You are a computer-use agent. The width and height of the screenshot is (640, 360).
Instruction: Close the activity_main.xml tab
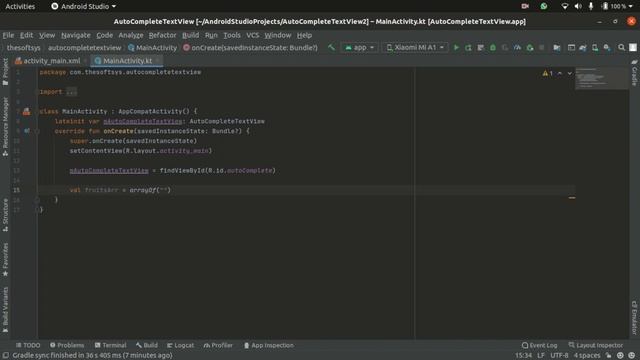[86, 61]
